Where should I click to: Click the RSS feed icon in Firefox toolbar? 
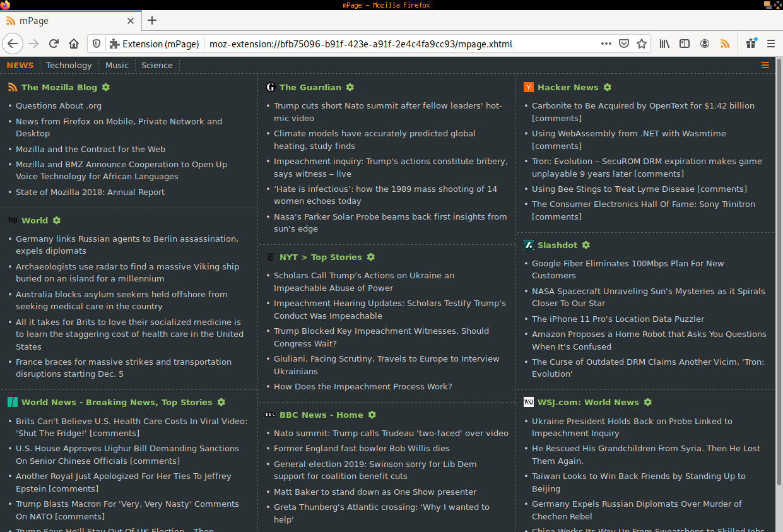tap(725, 44)
